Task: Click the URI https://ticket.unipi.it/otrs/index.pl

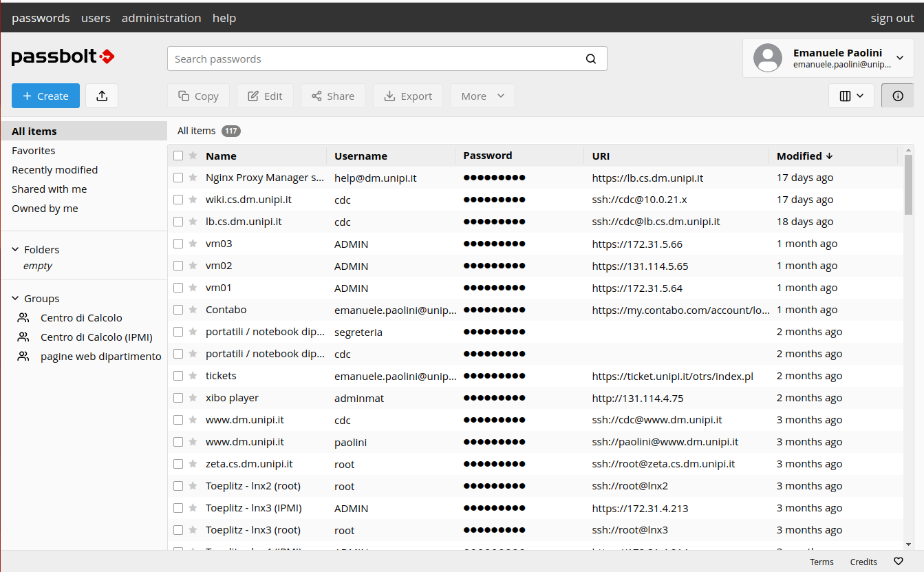Action: 673,377
